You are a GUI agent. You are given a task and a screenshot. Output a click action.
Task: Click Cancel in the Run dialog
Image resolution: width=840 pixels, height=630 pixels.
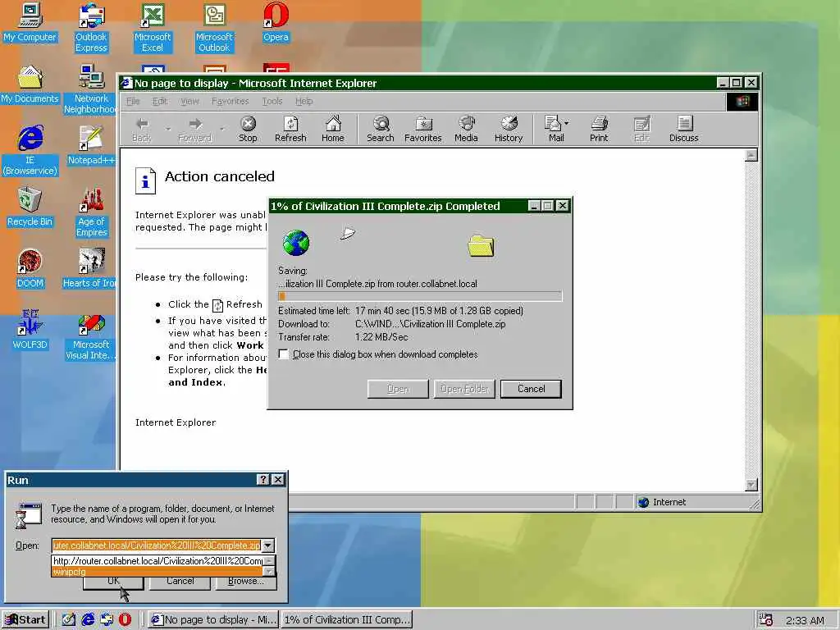click(180, 581)
